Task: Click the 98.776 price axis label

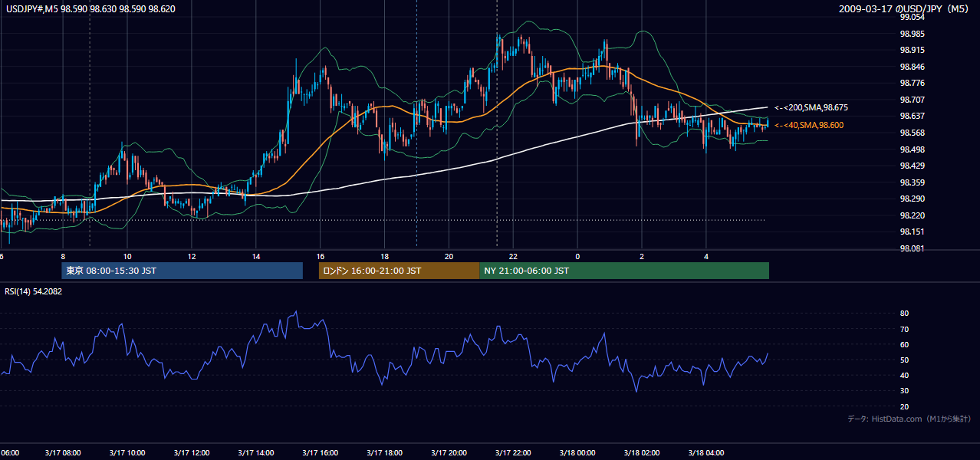Action: click(x=911, y=83)
